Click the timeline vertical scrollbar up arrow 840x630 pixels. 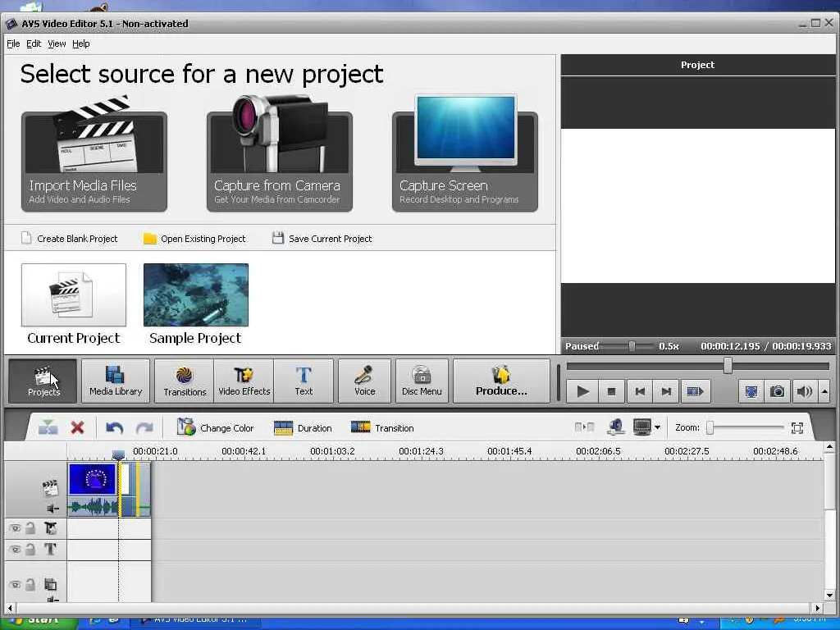tap(829, 447)
